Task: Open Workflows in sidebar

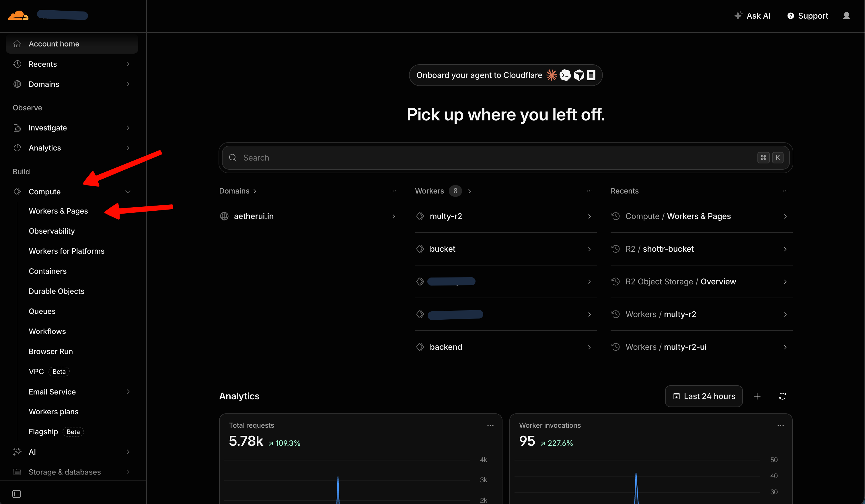Action: tap(47, 331)
